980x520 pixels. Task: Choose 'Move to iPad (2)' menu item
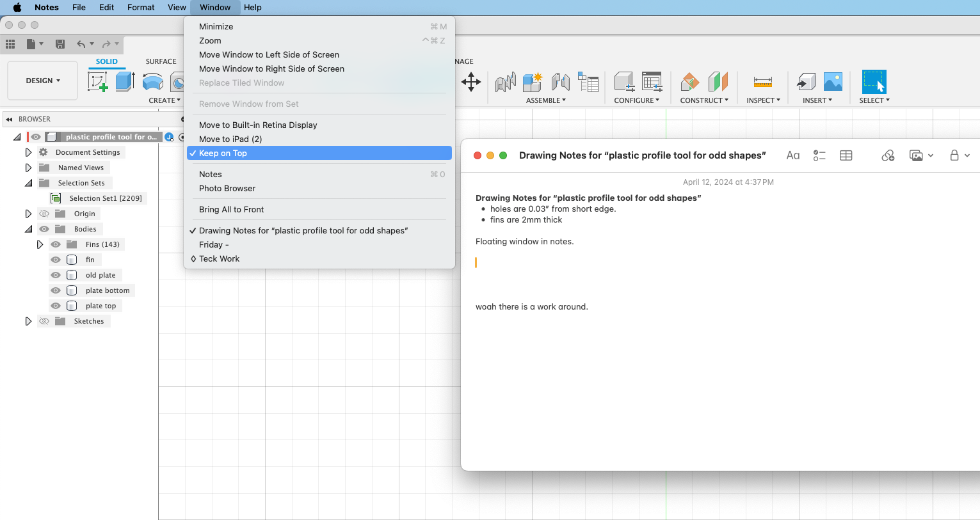coord(319,139)
